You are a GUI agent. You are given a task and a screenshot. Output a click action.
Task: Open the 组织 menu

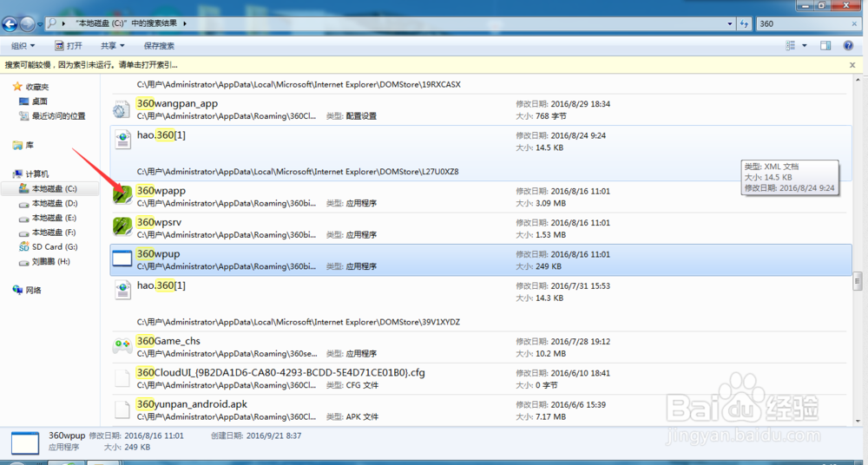(x=23, y=46)
